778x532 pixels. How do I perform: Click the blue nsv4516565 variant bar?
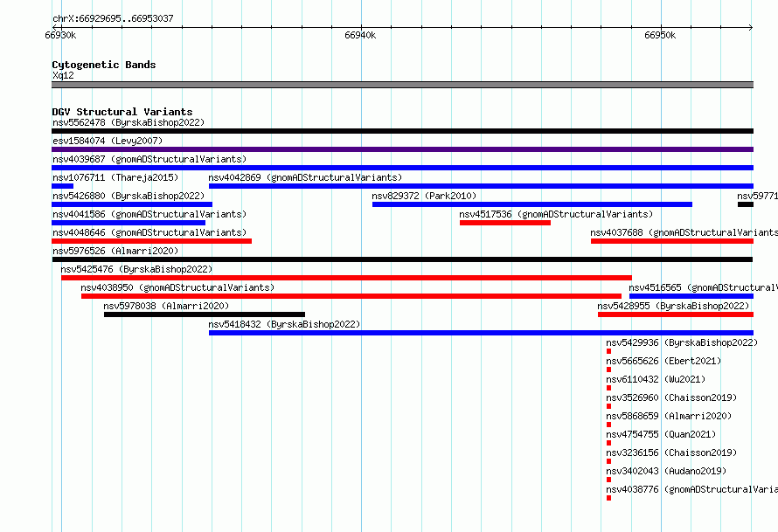pos(691,296)
